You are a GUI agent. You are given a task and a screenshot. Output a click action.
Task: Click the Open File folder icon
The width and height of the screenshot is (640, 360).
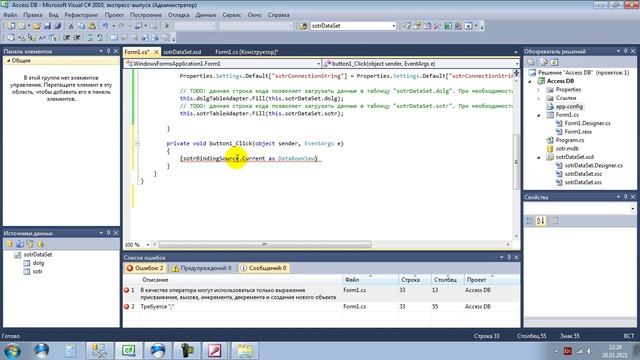37,26
